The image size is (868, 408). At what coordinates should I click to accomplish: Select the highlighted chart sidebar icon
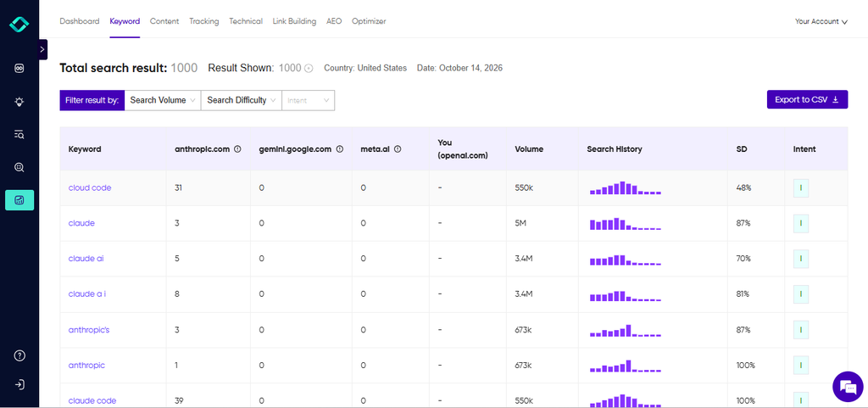pos(19,200)
